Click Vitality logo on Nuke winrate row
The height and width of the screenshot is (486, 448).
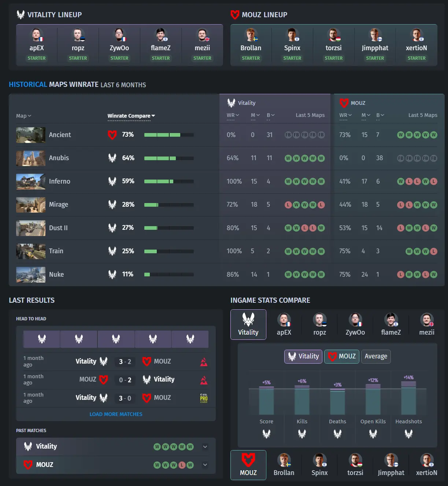click(x=112, y=274)
